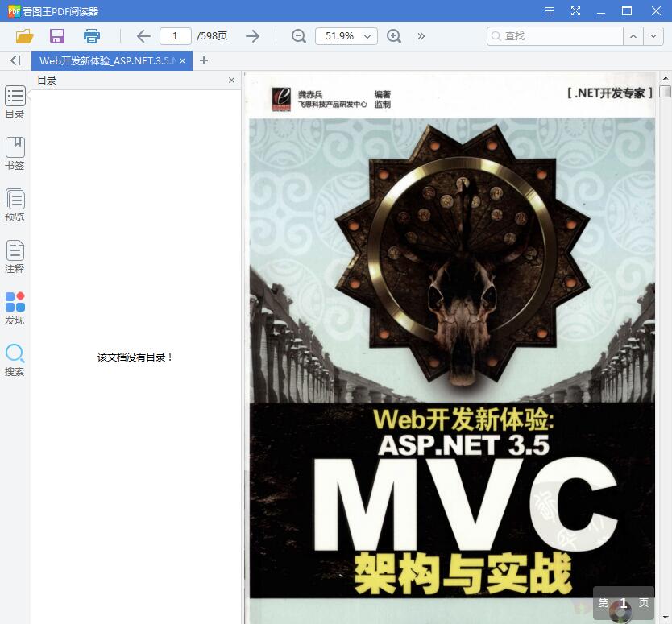Show more toolbar tools via the double chevron
672x624 pixels.
pyautogui.click(x=421, y=36)
